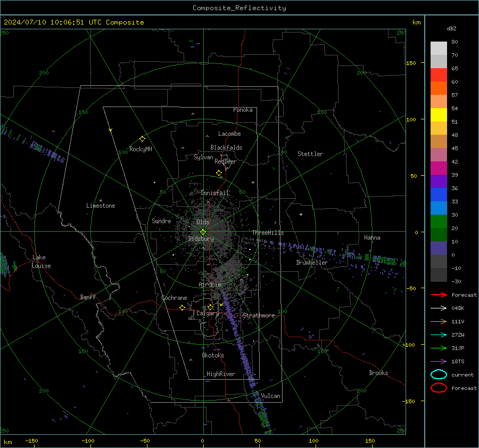Select the orange 57–60 dBZ color swatch
Screen dimensions: 479x448
click(439, 88)
